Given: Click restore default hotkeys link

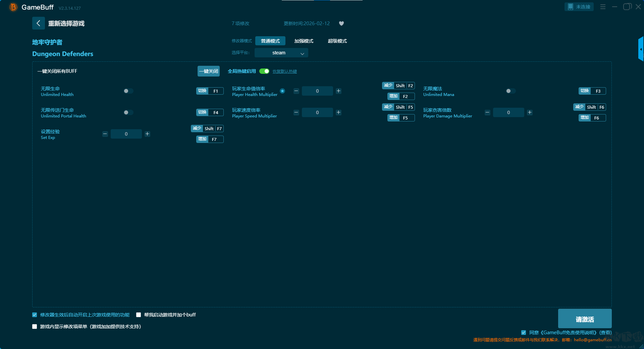Looking at the screenshot, I should [284, 71].
